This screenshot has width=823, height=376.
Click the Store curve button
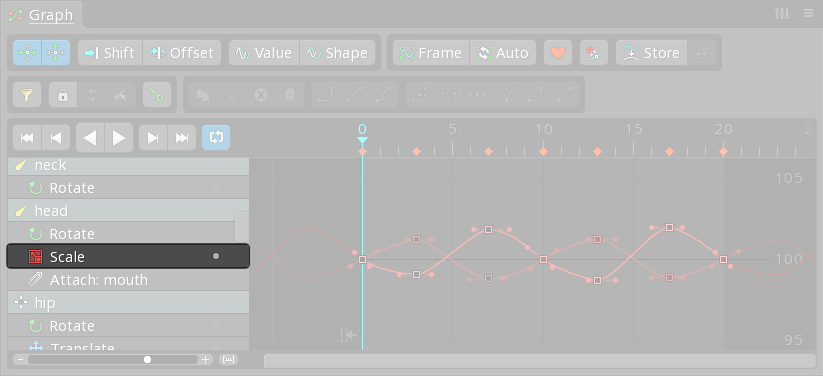click(651, 53)
